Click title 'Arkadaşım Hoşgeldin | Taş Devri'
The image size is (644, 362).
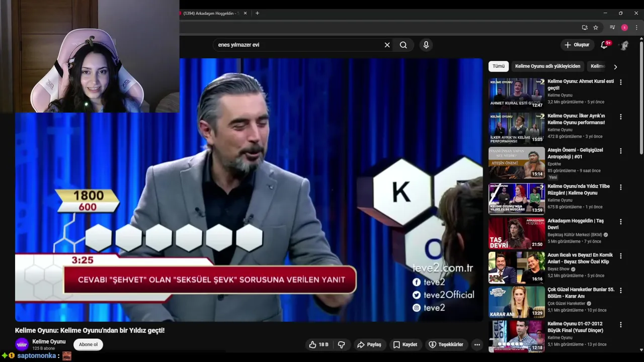coord(576,224)
